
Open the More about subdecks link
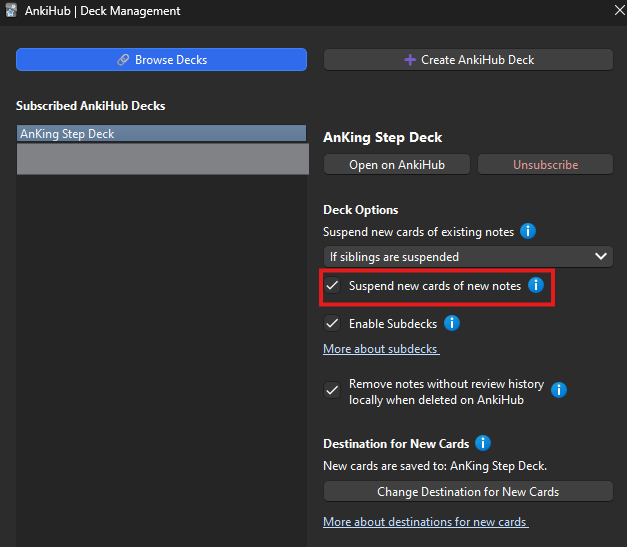click(381, 349)
